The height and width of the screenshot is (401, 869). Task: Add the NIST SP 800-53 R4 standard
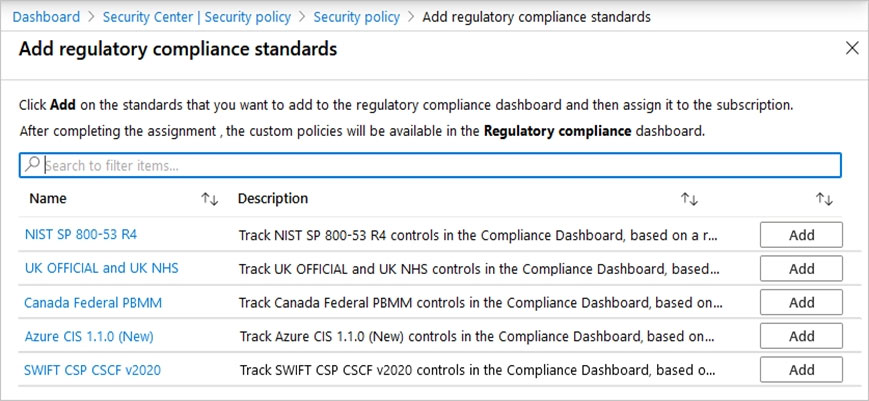click(801, 235)
